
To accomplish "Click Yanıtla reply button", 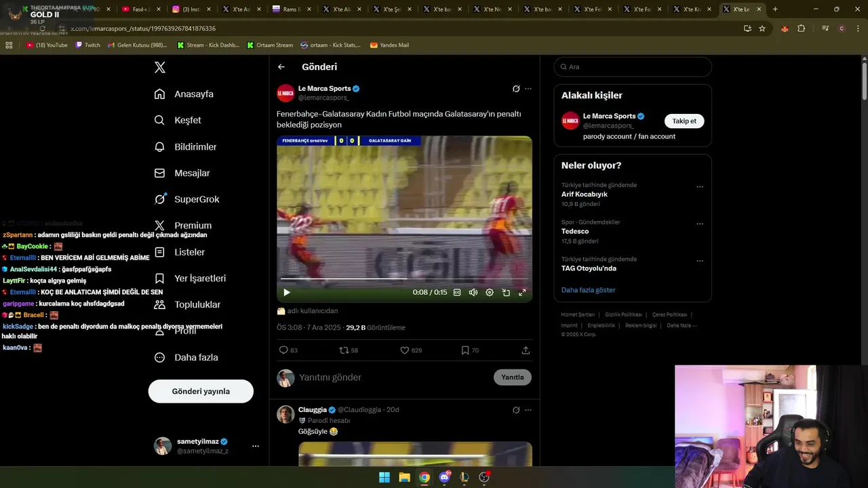I will tap(513, 378).
